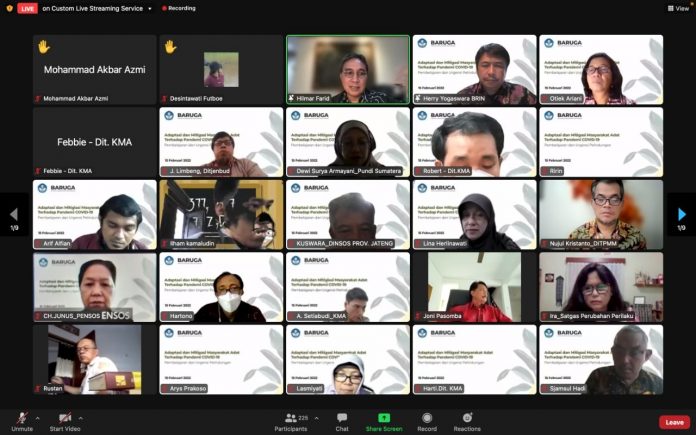This screenshot has width=696, height=435.
Task: Click the red LIVE indicator badge
Action: point(27,8)
